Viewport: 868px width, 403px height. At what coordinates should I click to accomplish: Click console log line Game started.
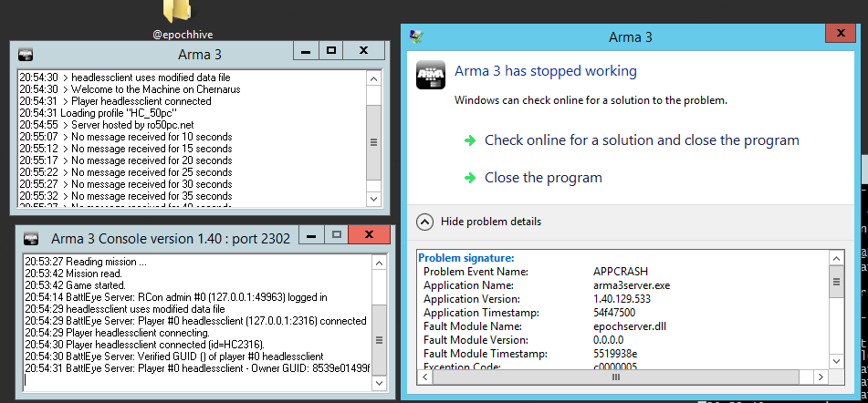coord(75,285)
